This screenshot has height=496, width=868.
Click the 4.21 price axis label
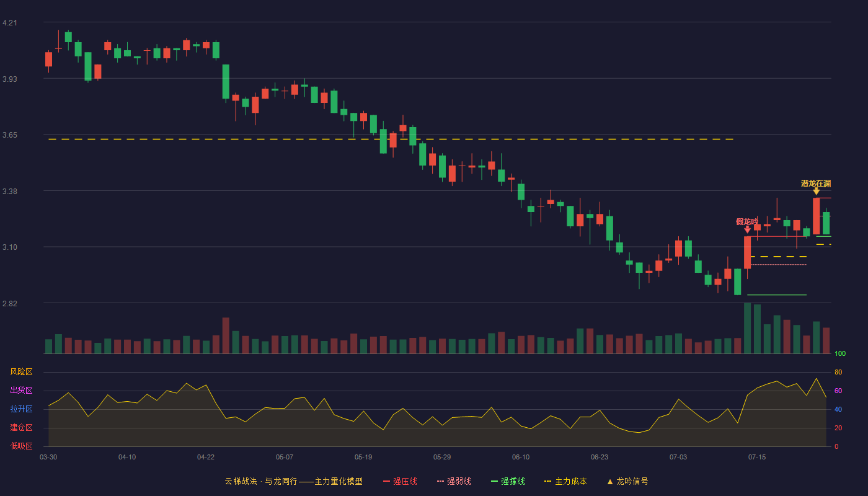10,23
